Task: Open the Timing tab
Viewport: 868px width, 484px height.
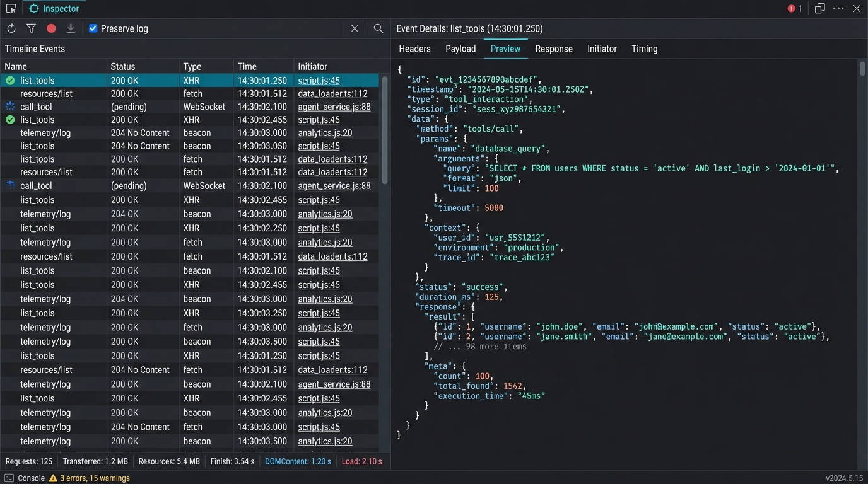Action: (x=644, y=49)
